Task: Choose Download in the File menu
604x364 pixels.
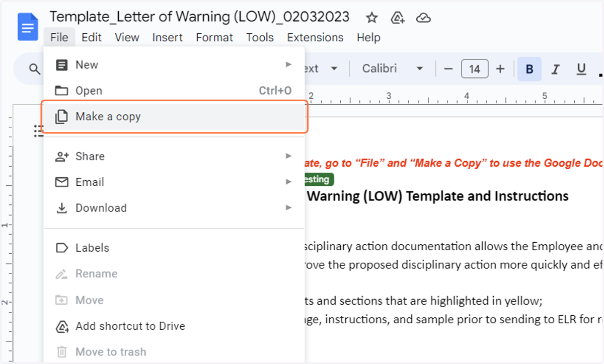Action: pyautogui.click(x=174, y=208)
